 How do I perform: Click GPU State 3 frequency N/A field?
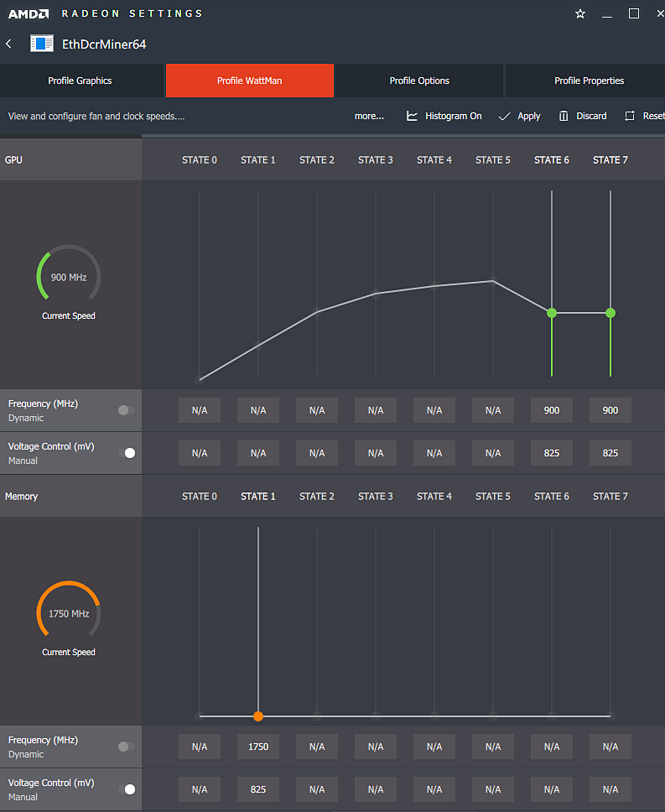click(376, 410)
